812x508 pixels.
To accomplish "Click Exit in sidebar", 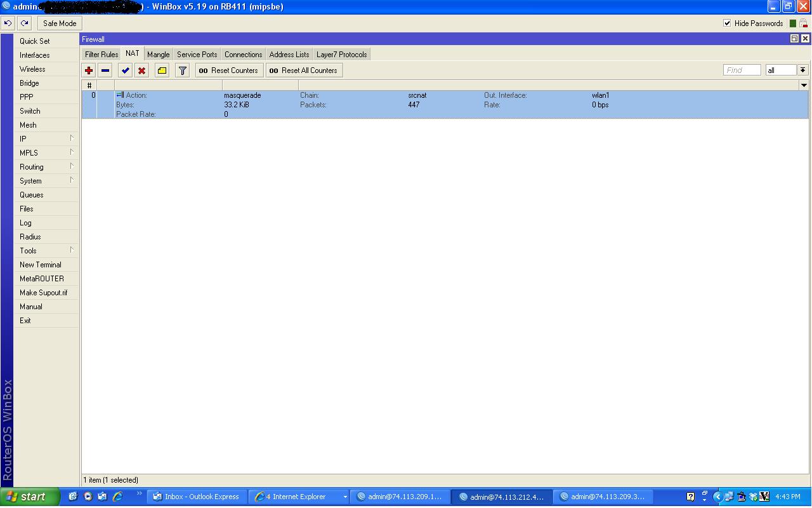I will tap(46, 320).
